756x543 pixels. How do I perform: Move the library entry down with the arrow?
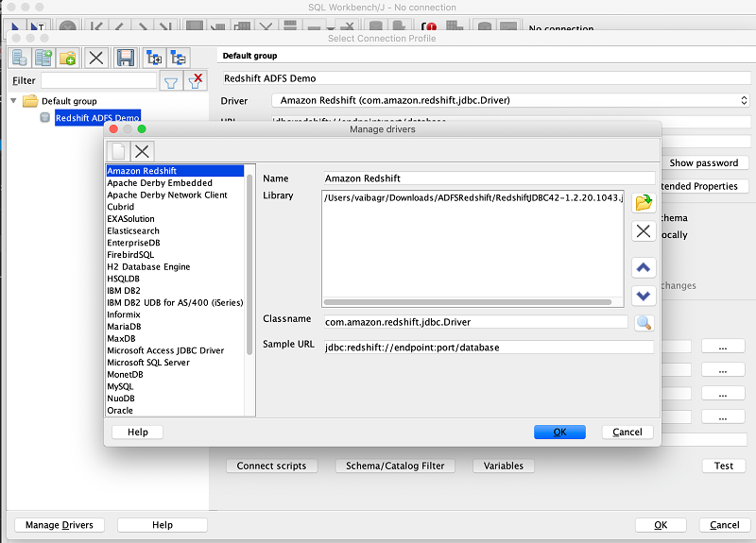[644, 296]
